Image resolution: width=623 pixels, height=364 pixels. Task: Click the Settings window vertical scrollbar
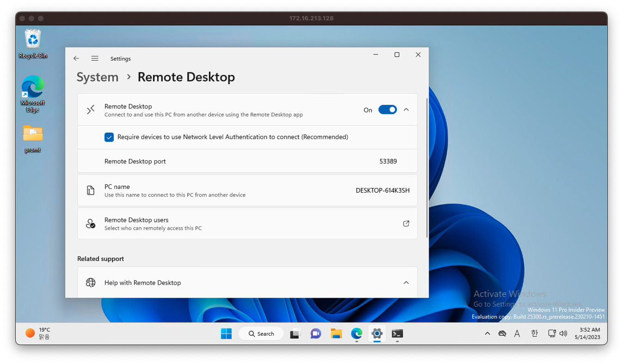click(x=427, y=167)
